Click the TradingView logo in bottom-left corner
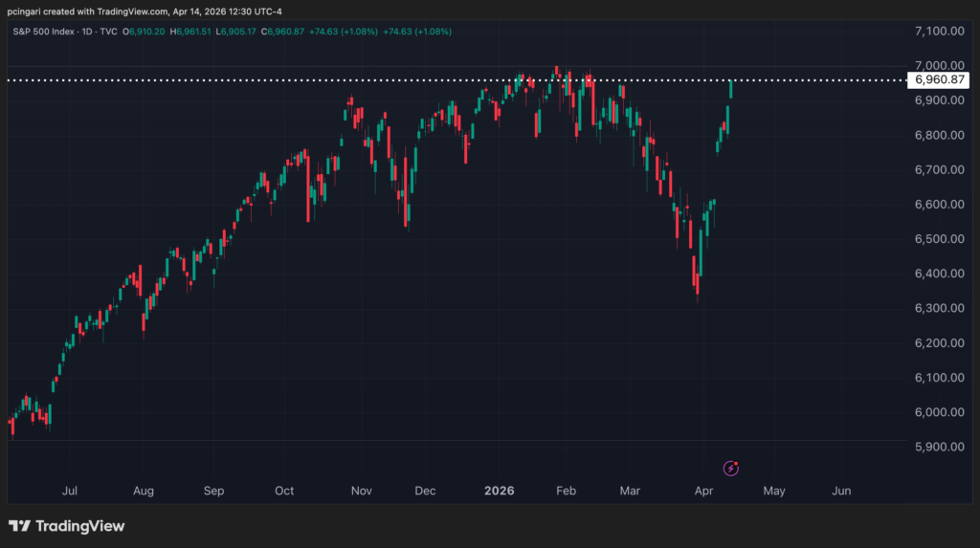This screenshot has height=548, width=980. 67,526
